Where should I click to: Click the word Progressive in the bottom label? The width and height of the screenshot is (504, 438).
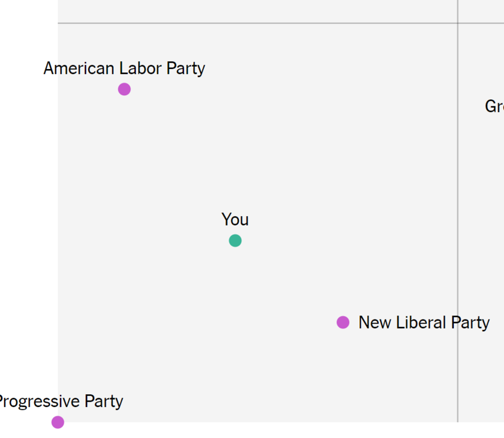tap(40, 402)
